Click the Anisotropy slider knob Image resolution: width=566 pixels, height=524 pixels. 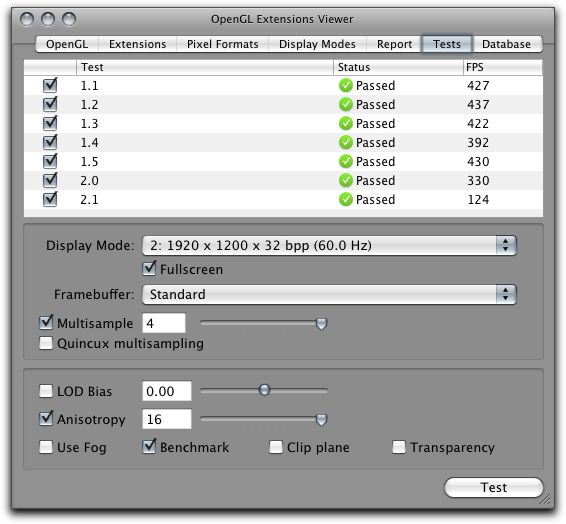321,419
